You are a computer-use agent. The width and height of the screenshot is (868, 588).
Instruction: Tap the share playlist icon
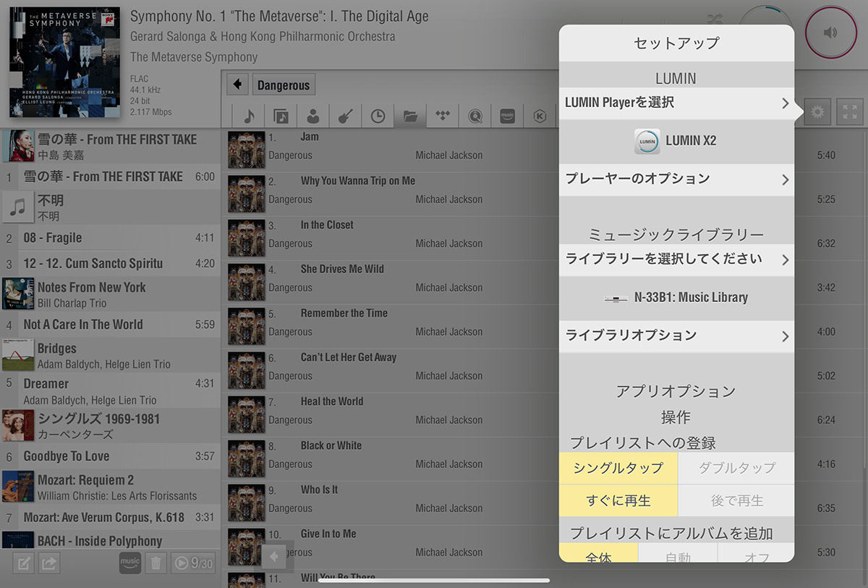tap(48, 563)
